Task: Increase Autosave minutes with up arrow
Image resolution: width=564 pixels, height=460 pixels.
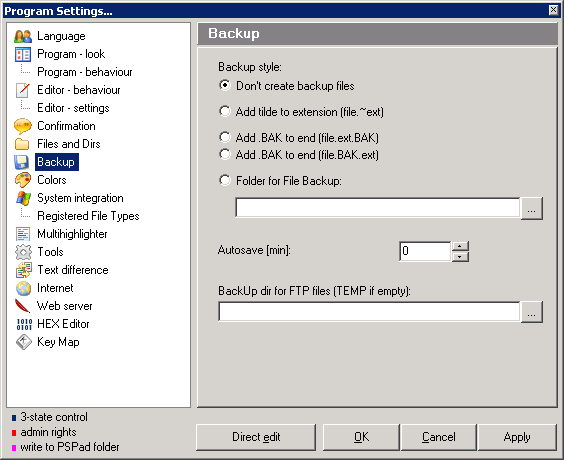Action: click(x=460, y=246)
